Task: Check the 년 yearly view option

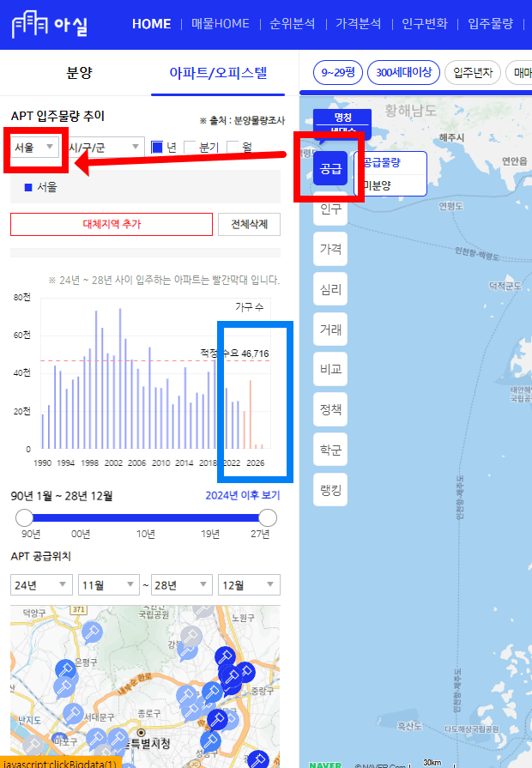Action: [157, 147]
